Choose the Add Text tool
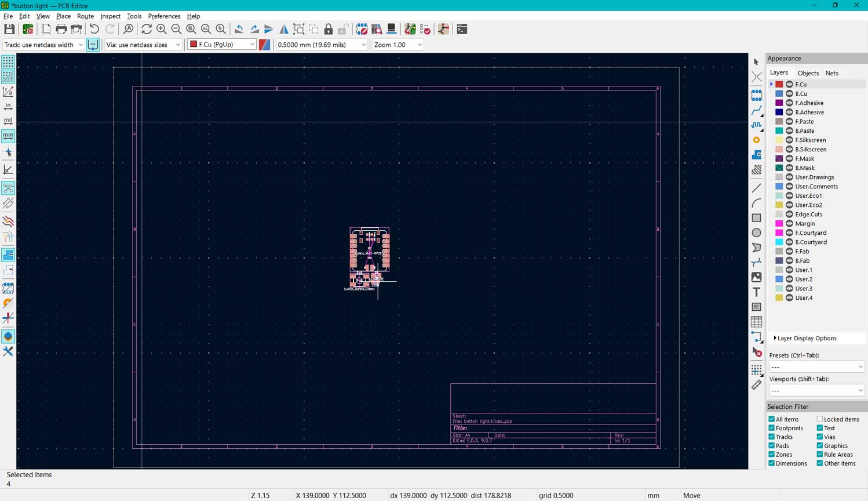 756,292
